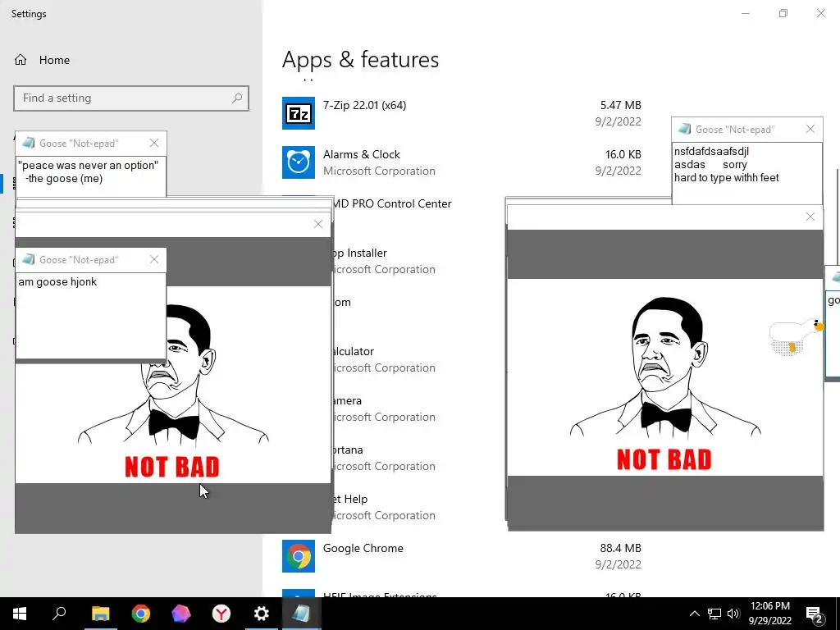Click the notepad icon of "am goose hjonk" window
840x630 pixels.
29,260
